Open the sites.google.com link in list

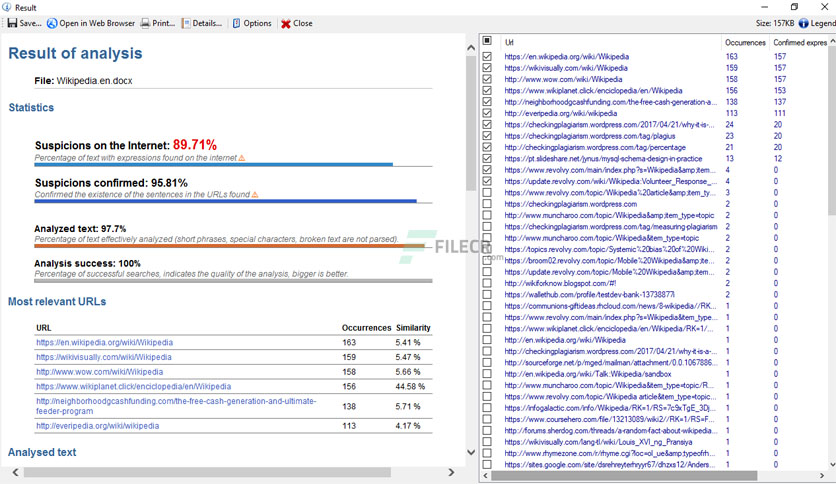(610, 464)
